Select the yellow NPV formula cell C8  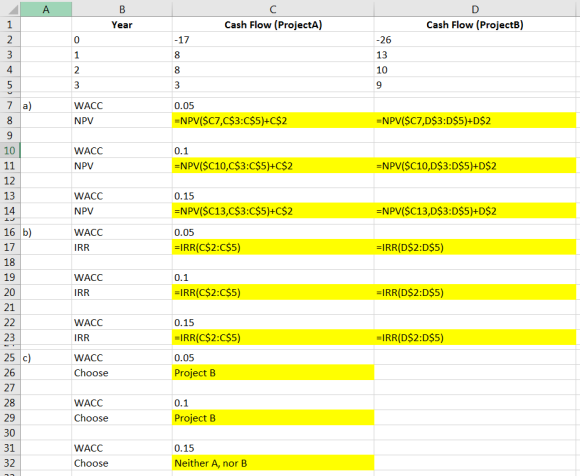273,121
